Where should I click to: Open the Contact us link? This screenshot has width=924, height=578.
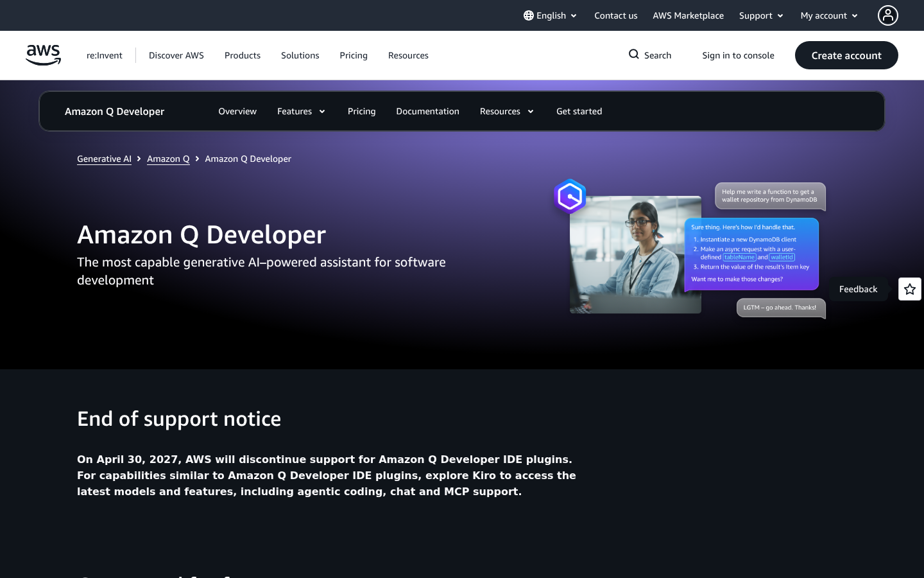tap(616, 15)
